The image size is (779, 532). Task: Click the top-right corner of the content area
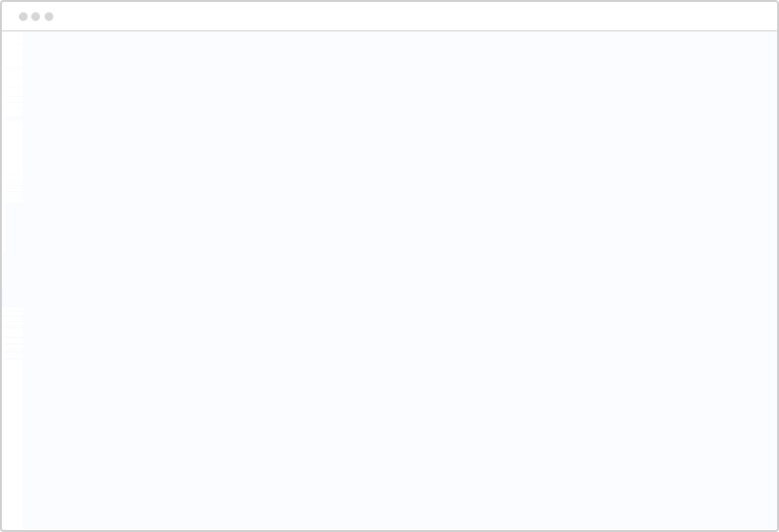pyautogui.click(x=772, y=35)
